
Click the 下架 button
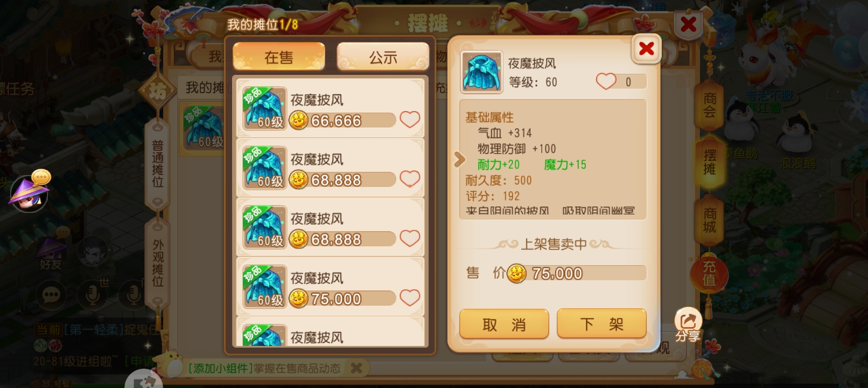click(601, 324)
